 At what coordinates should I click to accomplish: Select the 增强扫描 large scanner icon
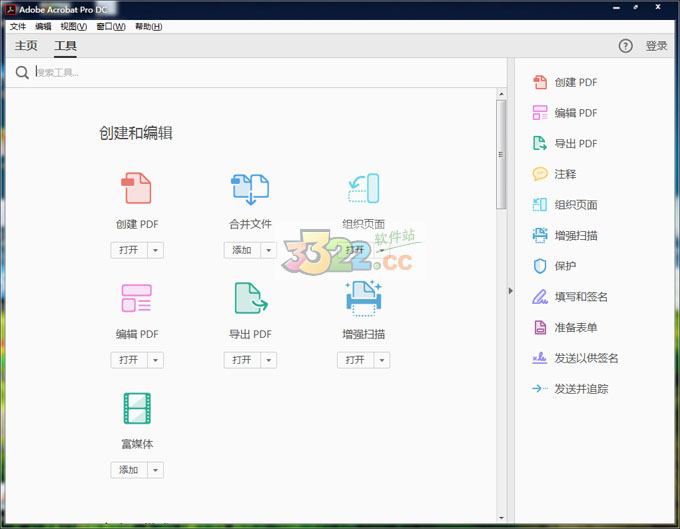[x=363, y=299]
